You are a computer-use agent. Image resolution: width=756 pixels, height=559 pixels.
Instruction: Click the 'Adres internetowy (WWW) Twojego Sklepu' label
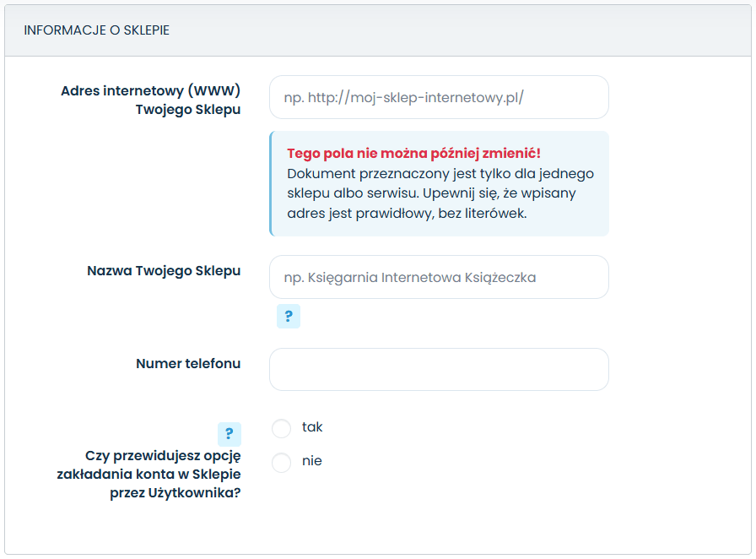pyautogui.click(x=150, y=100)
